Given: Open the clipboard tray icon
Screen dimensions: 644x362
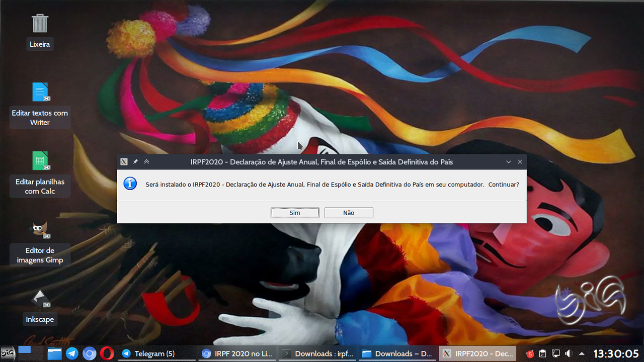Looking at the screenshot, I should (543, 353).
